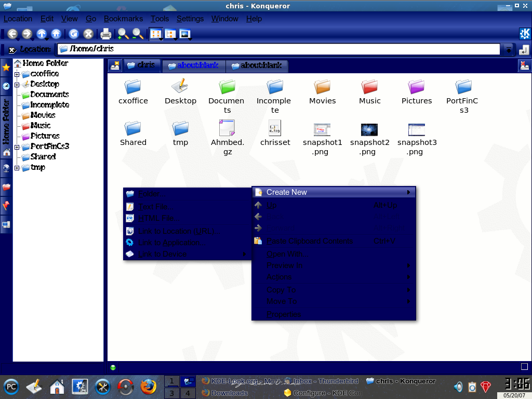Open the Settings menu
532x399 pixels.
190,19
